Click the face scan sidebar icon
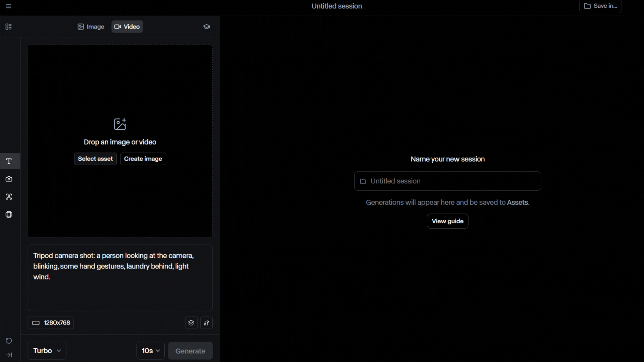Screen dimensions: 644x362 tap(9, 197)
